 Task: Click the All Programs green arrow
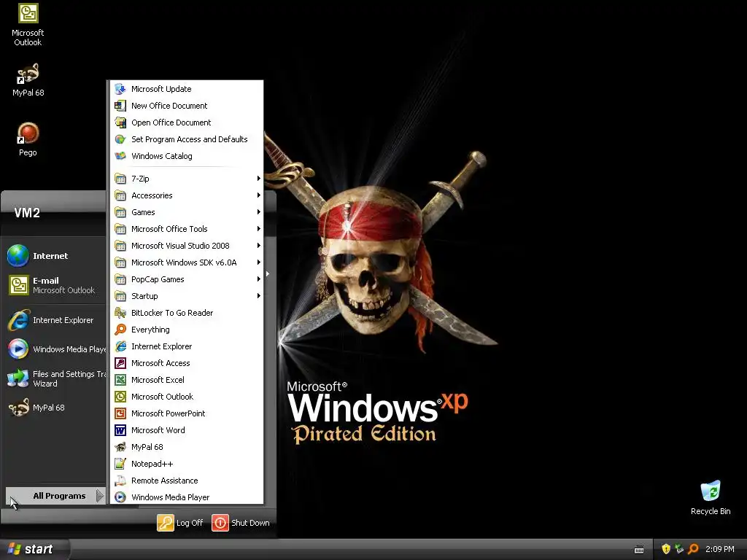(x=99, y=496)
